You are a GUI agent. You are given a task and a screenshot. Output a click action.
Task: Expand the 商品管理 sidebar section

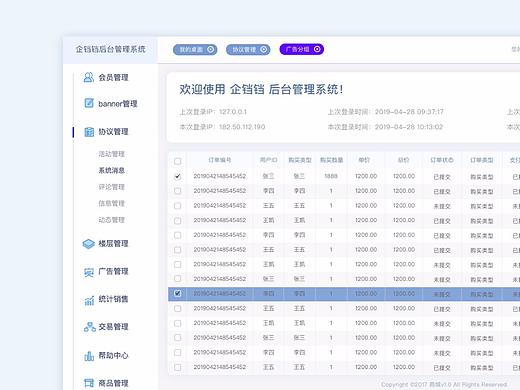pyautogui.click(x=113, y=383)
